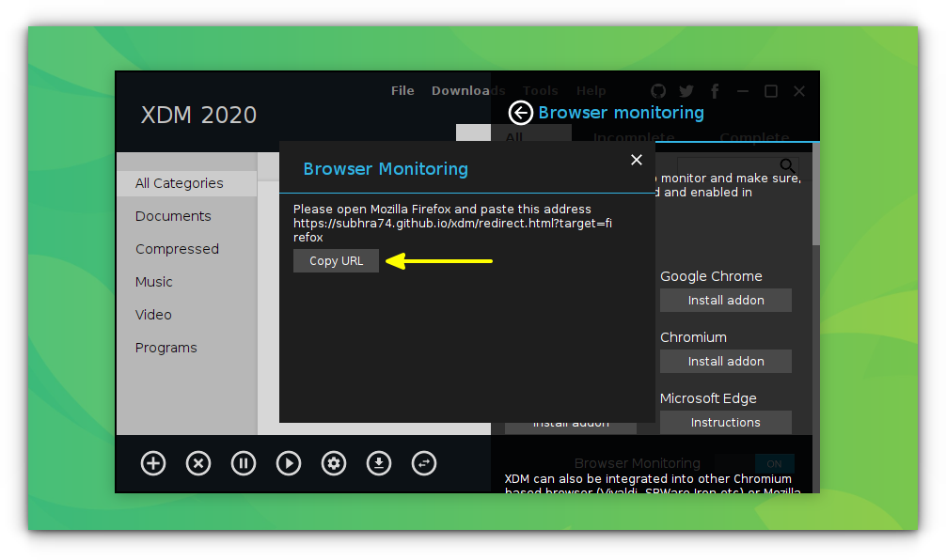946x560 pixels.
Task: Click the add new download plus icon
Action: point(153,463)
